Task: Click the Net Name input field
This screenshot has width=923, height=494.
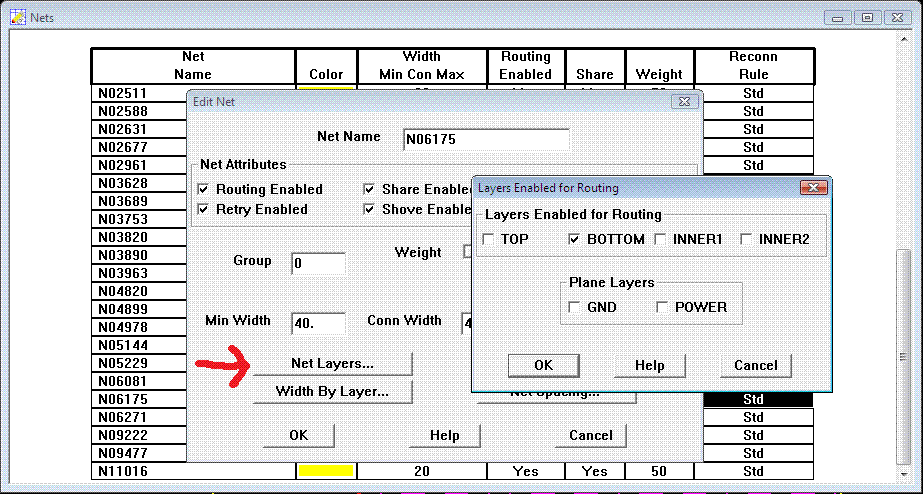Action: (487, 140)
